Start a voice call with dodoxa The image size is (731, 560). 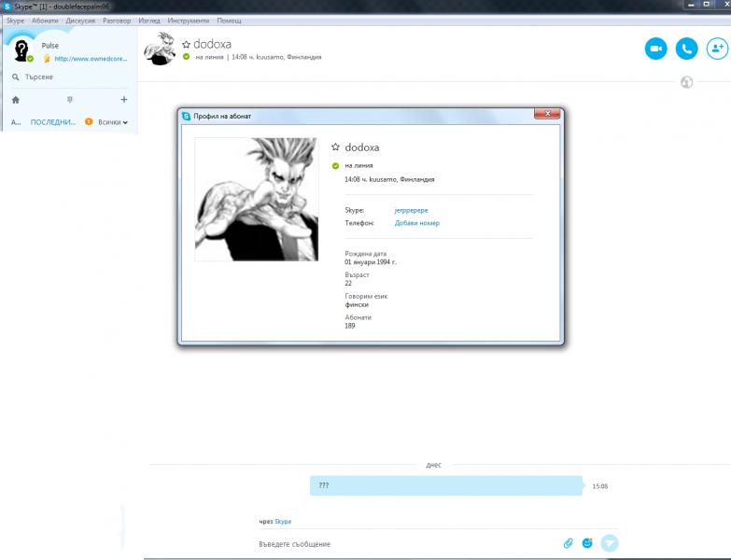click(x=686, y=49)
